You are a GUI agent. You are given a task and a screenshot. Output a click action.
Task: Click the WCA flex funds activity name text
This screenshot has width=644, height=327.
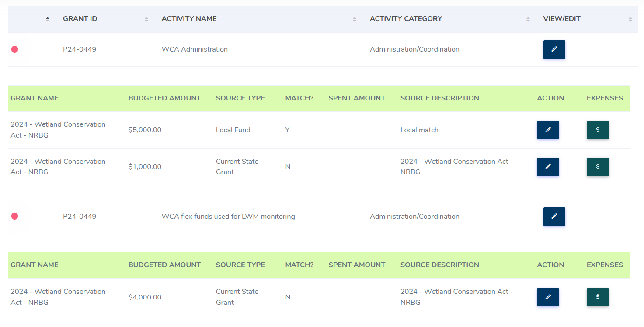click(228, 217)
